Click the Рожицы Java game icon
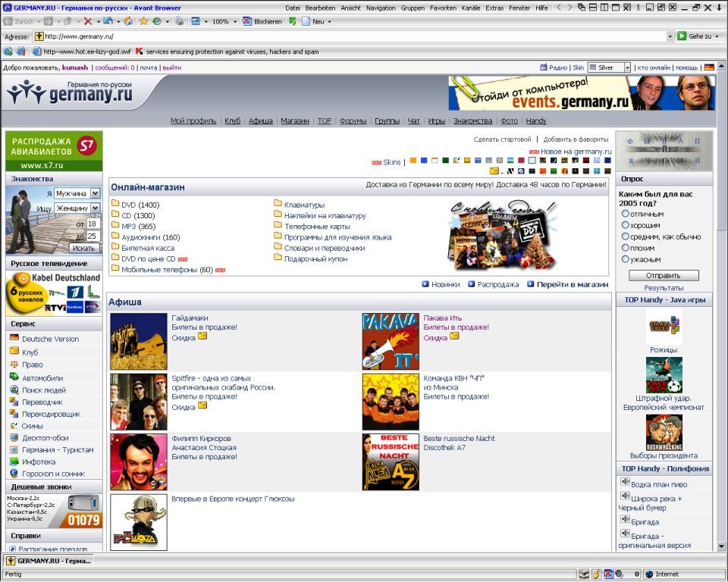 tap(664, 327)
